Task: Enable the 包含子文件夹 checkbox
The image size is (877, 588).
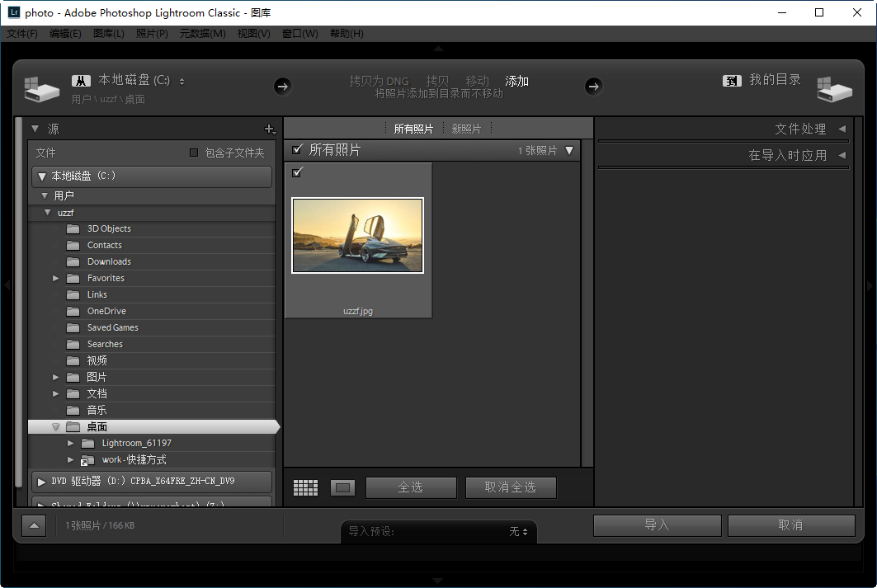Action: (x=195, y=152)
